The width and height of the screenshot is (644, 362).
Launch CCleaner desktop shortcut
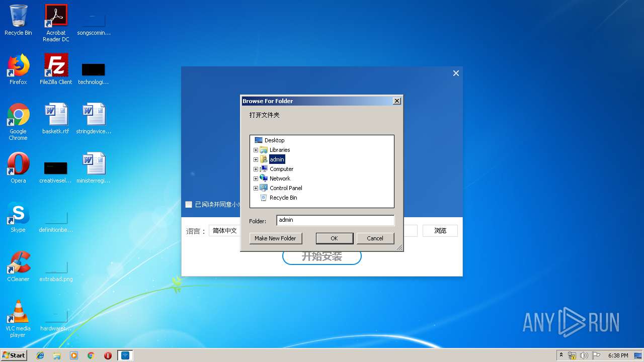coord(18,266)
